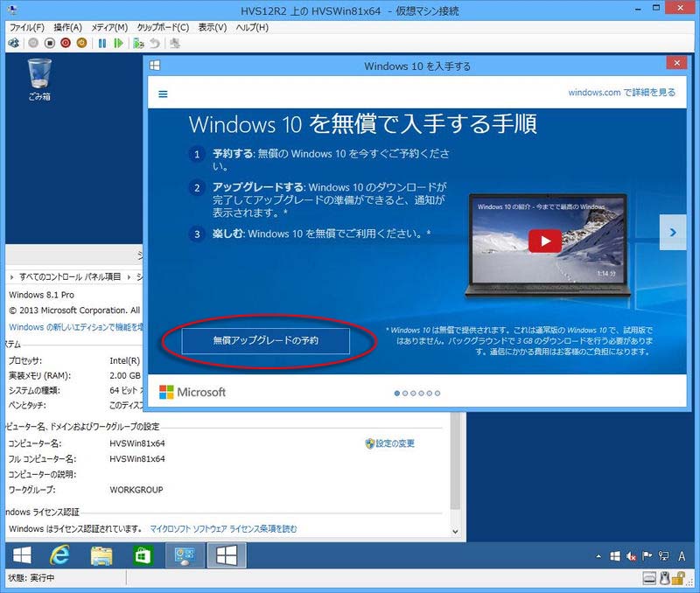The width and height of the screenshot is (700, 593).
Task: Select the '2.00 GB' memory value
Action: pos(125,376)
